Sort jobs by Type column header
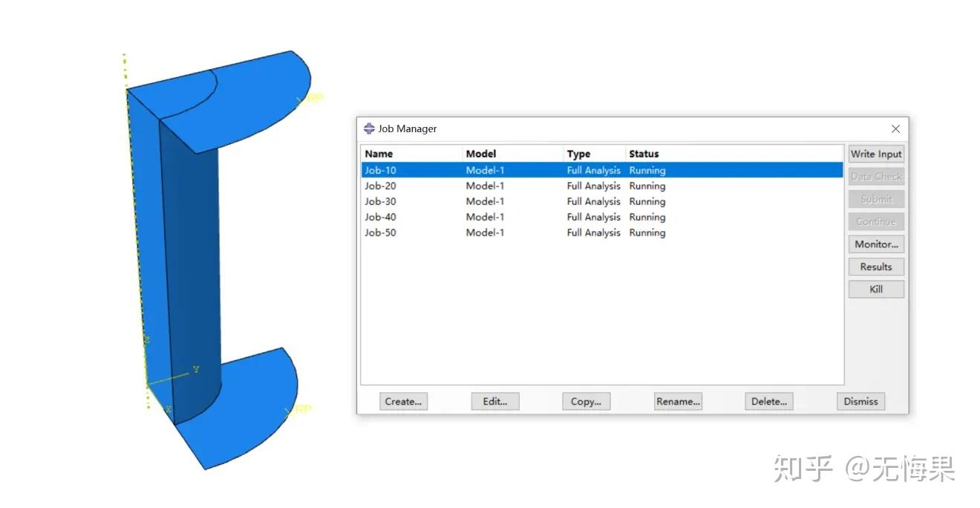The width and height of the screenshot is (980, 508). [x=595, y=154]
